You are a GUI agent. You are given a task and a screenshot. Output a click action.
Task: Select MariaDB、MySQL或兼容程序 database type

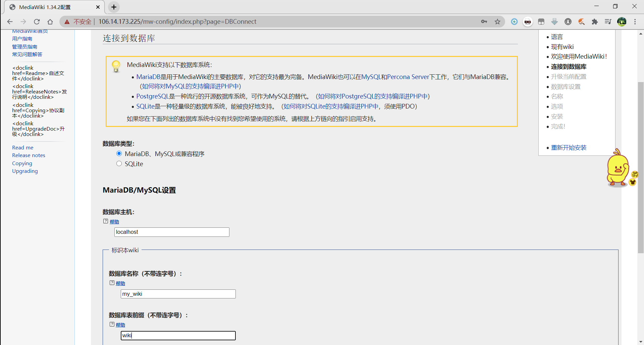pyautogui.click(x=119, y=154)
